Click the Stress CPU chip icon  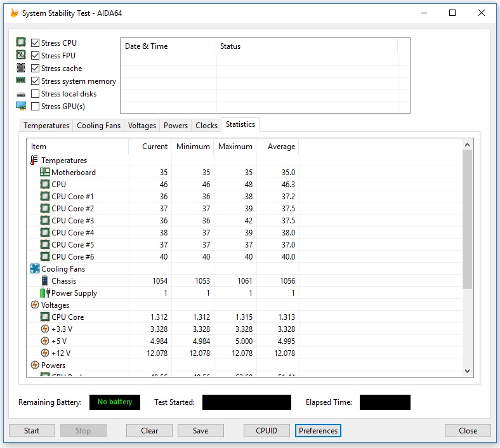[x=21, y=42]
